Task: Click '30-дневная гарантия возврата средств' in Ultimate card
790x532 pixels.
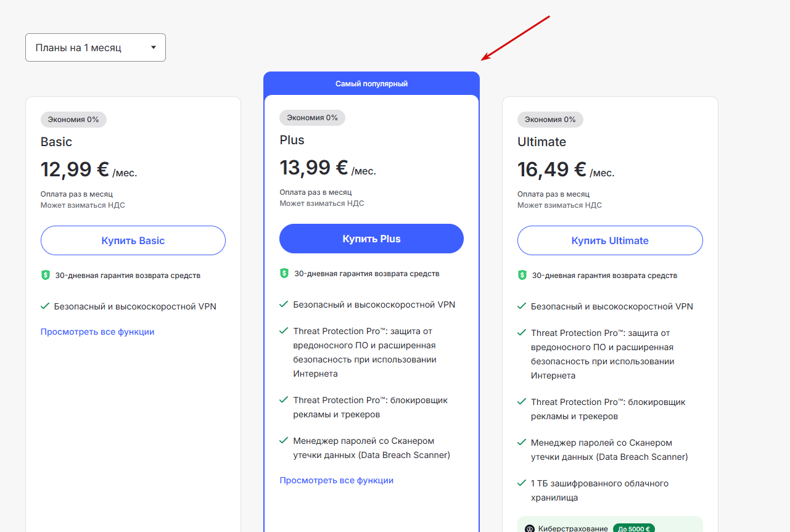Action: [605, 276]
